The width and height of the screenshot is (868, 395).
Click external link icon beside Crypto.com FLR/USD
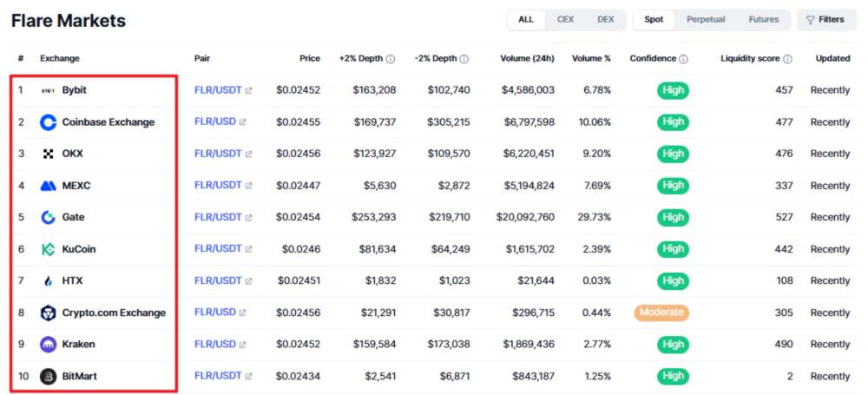point(242,313)
